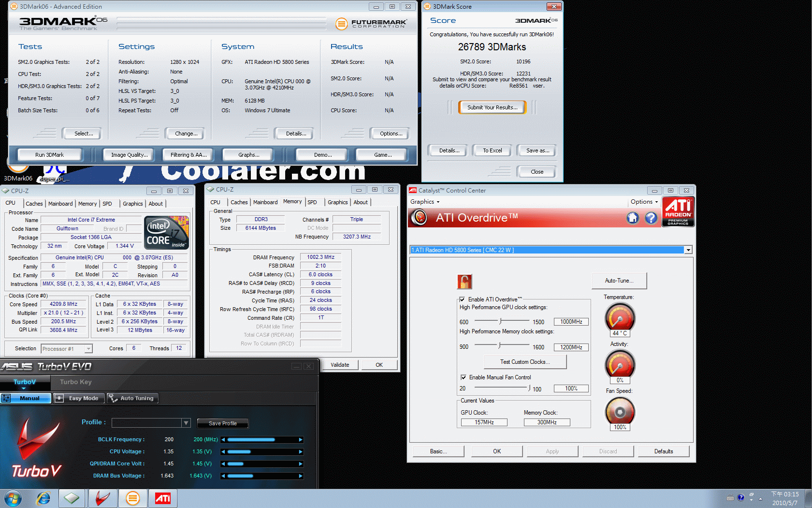Click the Auto-Tune button in ATI Overdrive
Screen dimensions: 812x508
(619, 281)
